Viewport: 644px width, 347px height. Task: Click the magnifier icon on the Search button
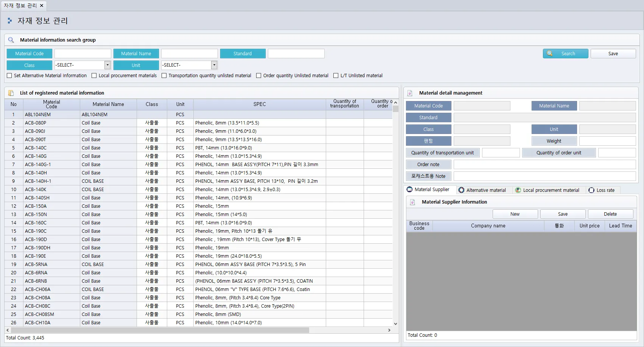[x=550, y=53]
